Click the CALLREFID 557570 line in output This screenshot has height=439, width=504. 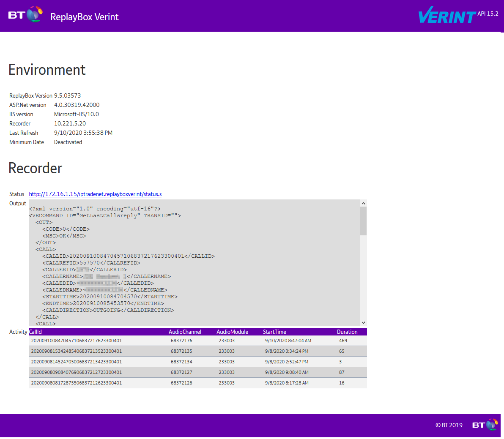pyautogui.click(x=91, y=263)
